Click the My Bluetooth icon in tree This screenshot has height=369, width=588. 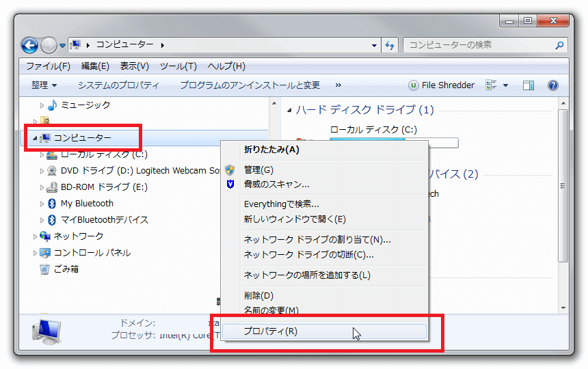click(x=52, y=204)
